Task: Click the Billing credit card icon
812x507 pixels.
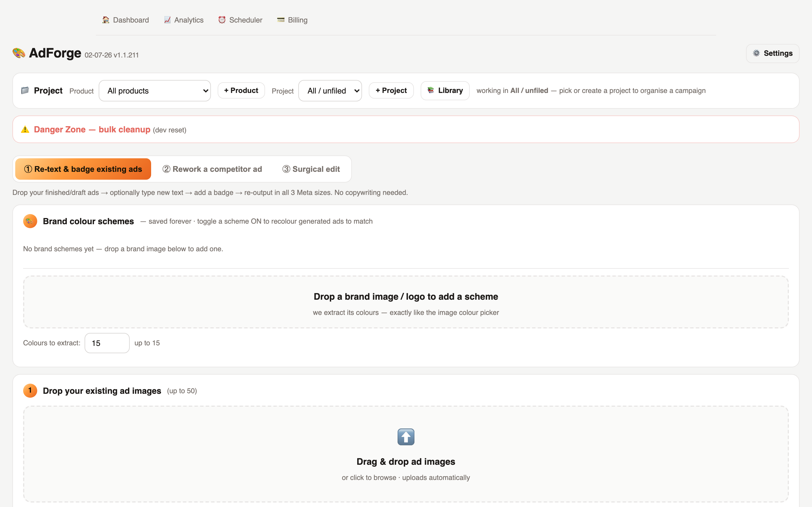Action: (281, 20)
